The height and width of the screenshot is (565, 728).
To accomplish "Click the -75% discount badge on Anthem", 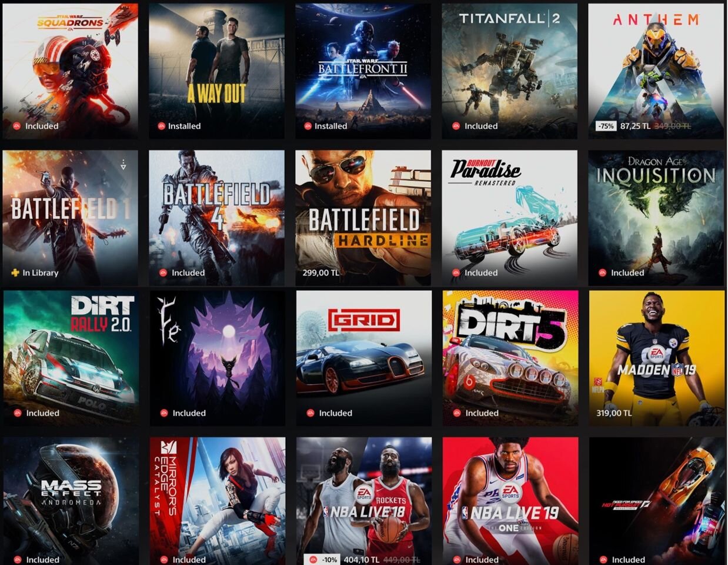I will pos(605,126).
